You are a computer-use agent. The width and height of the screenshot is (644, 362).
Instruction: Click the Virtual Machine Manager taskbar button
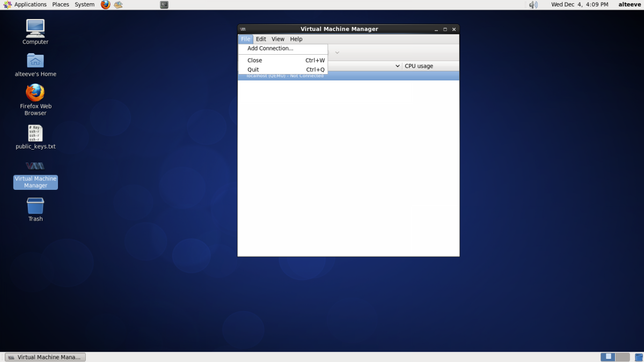click(x=45, y=357)
